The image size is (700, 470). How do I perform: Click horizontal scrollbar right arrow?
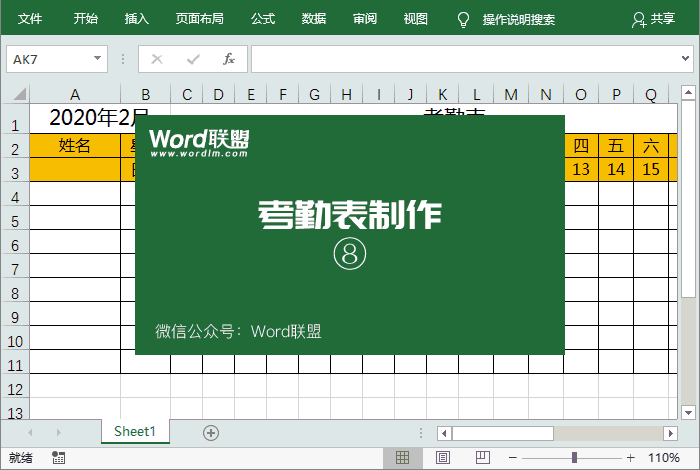(670, 433)
